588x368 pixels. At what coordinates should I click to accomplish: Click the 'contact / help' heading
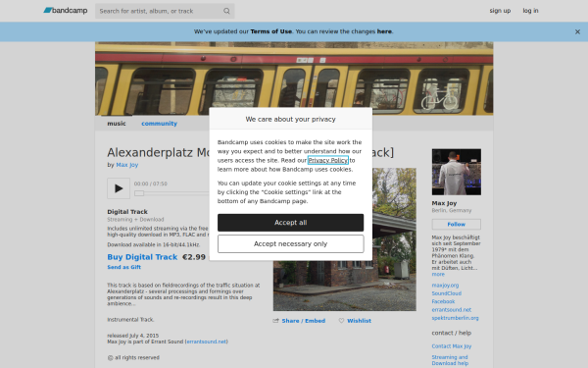click(451, 333)
